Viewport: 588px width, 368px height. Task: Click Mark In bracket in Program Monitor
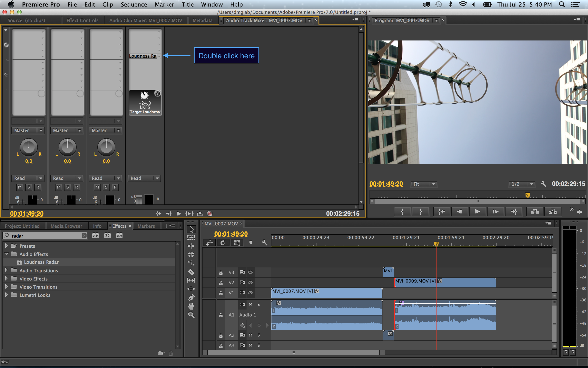(402, 212)
